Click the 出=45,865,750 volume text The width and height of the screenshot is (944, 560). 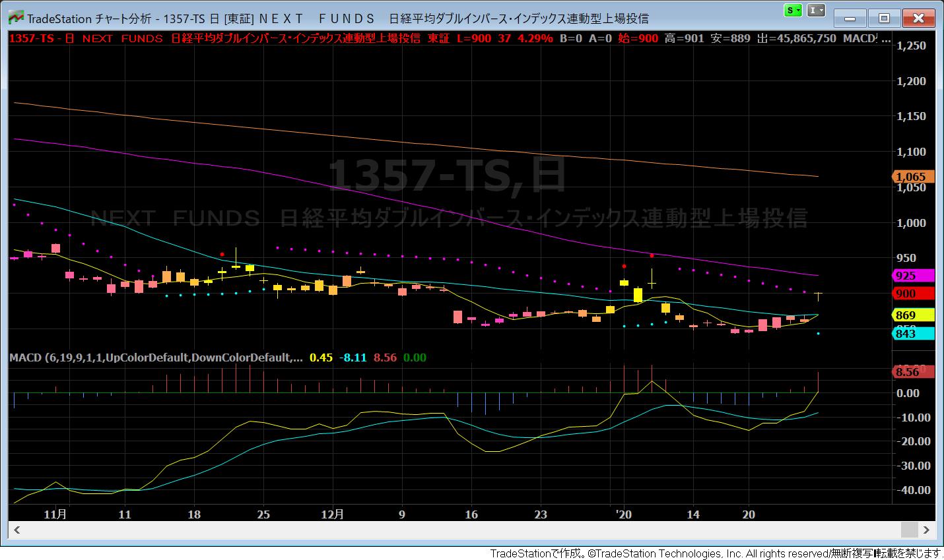[x=797, y=38]
